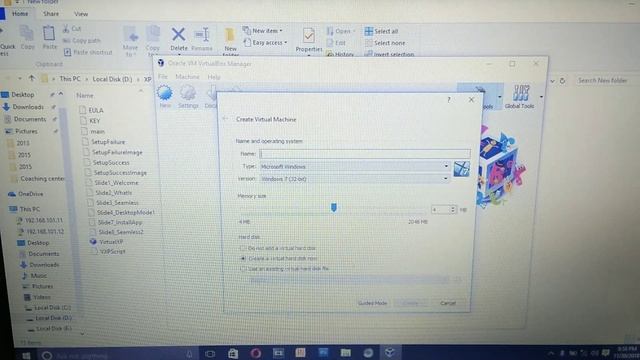640x360 pixels.
Task: Select Create a virtual hard disk now
Action: pos(243,258)
